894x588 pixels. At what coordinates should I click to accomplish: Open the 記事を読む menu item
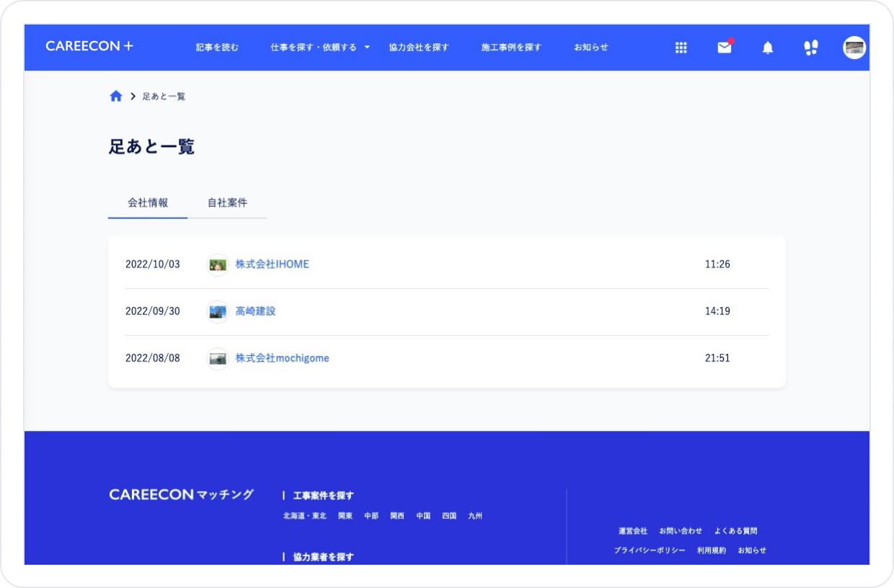tap(216, 48)
